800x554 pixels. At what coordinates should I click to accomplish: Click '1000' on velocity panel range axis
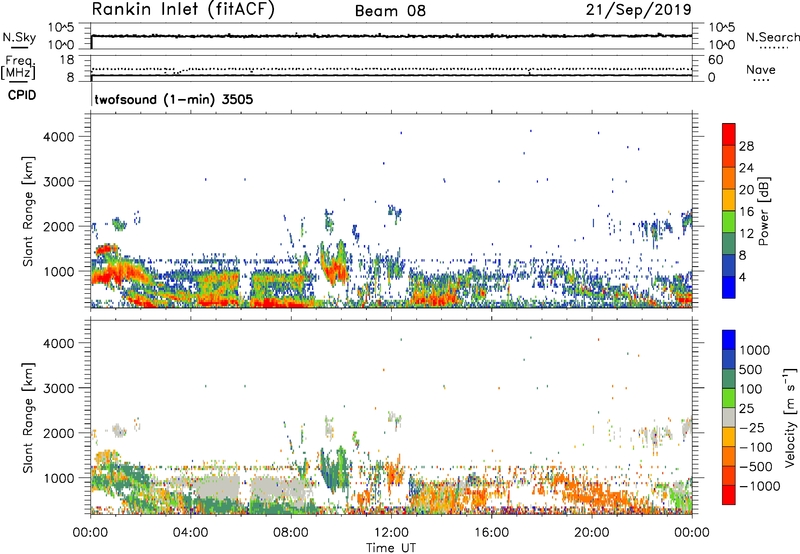[x=59, y=478]
